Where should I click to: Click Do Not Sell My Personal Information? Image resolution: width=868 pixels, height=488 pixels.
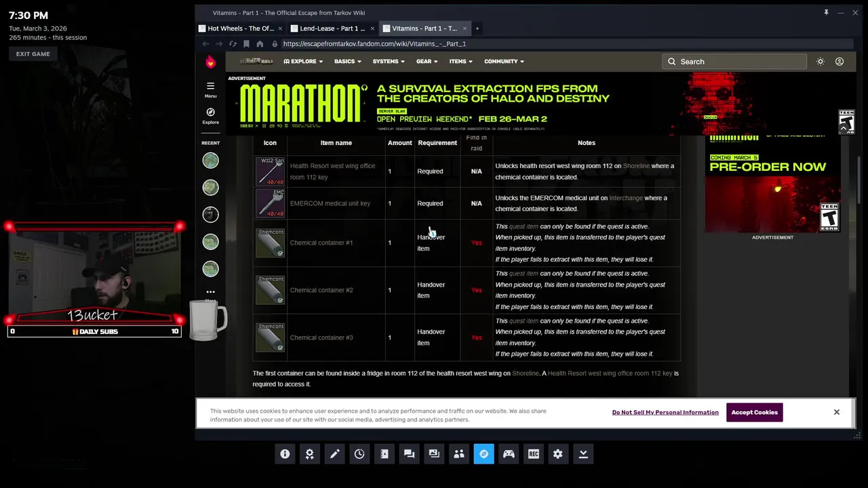665,412
